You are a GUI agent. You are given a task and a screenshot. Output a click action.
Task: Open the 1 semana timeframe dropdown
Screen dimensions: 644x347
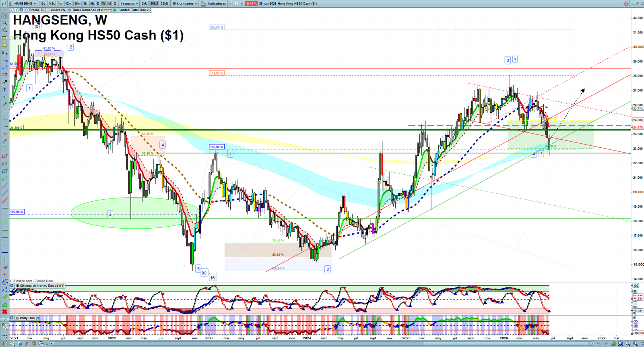129,4
